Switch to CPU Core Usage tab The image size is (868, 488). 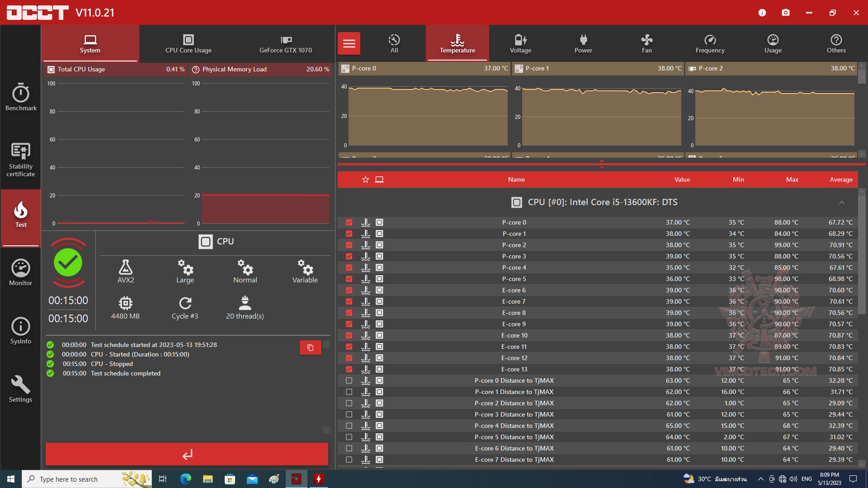pos(188,44)
